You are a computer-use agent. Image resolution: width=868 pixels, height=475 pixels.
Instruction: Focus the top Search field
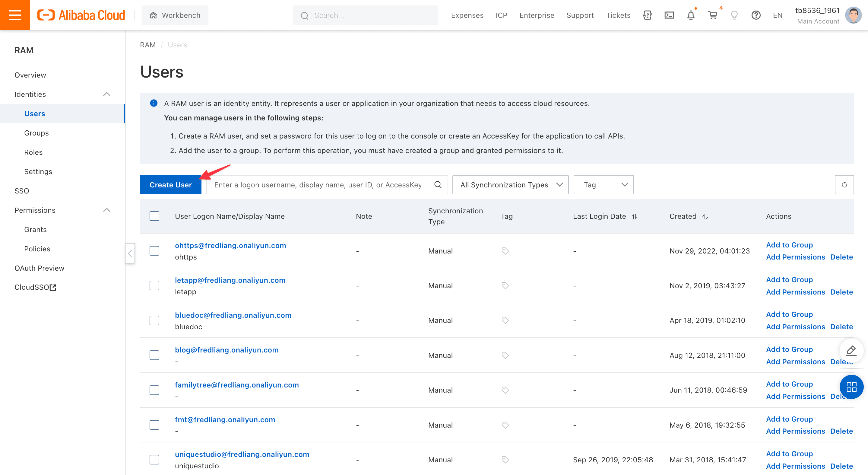365,15
